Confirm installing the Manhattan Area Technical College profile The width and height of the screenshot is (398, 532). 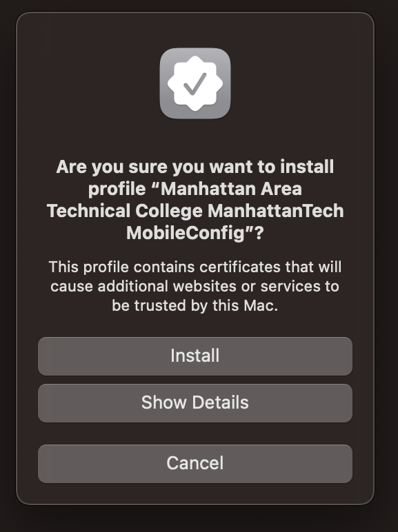point(195,356)
